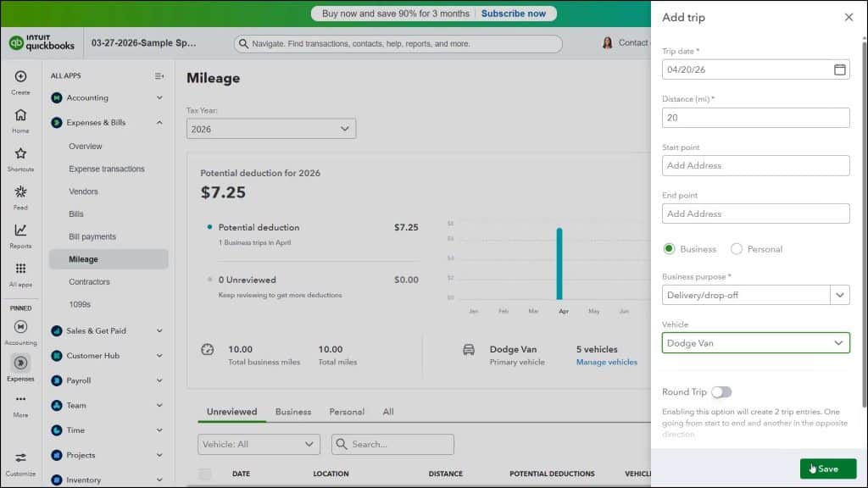Image resolution: width=868 pixels, height=488 pixels.
Task: Select the Business radio button
Action: coord(669,249)
